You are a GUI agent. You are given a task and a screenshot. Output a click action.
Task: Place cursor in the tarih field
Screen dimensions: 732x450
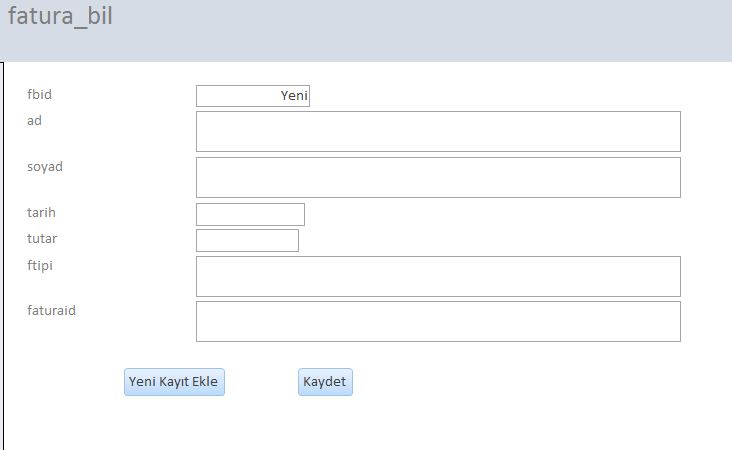[x=250, y=214]
